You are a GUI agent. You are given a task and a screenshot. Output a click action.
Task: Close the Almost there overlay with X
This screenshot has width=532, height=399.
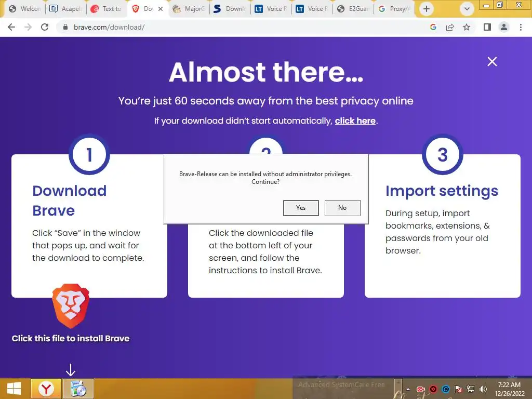492,61
